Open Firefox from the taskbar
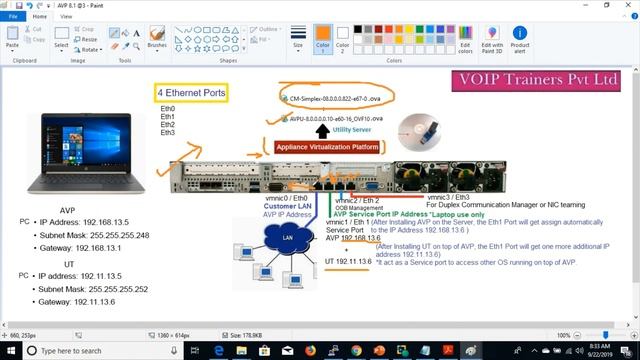Viewport: 640px width, 360px height. pyautogui.click(x=310, y=351)
